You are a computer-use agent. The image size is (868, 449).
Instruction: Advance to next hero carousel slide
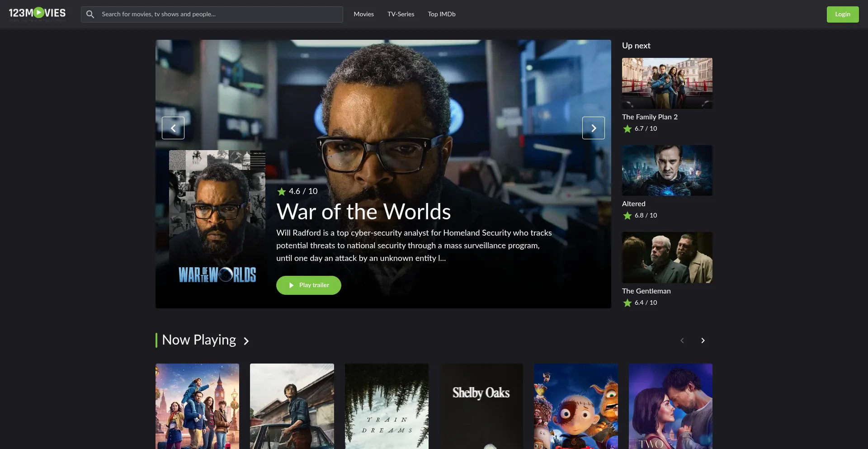(x=593, y=128)
